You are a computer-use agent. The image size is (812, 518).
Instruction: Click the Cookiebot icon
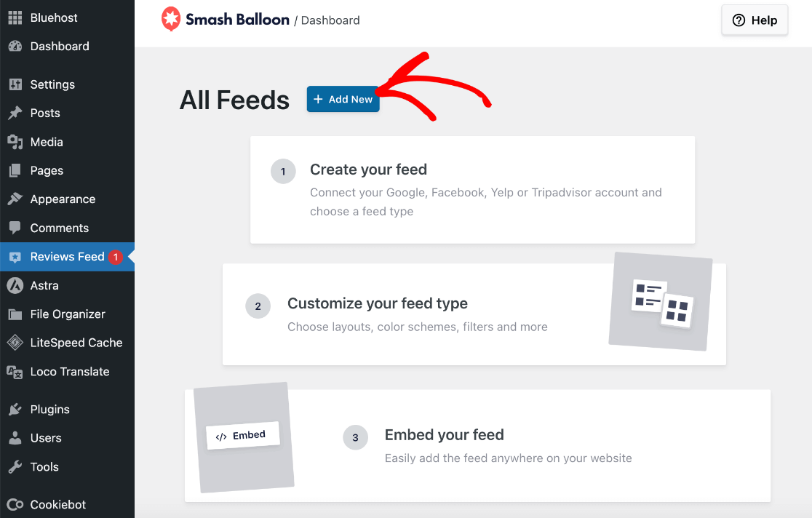(15, 504)
